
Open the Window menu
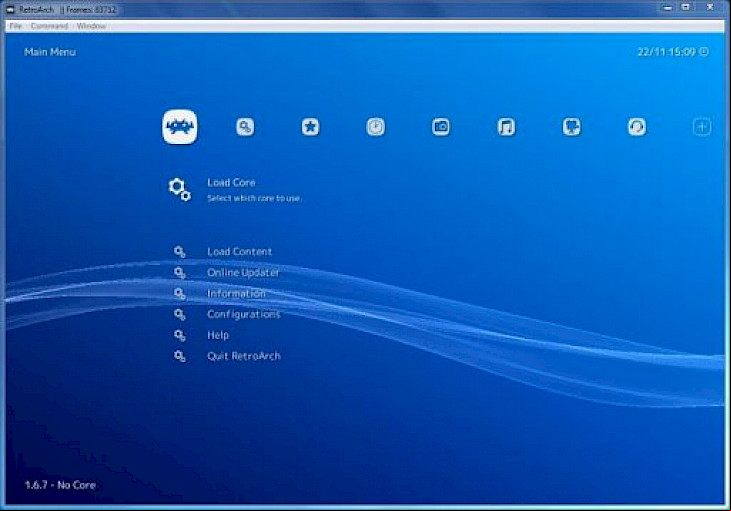[91, 26]
